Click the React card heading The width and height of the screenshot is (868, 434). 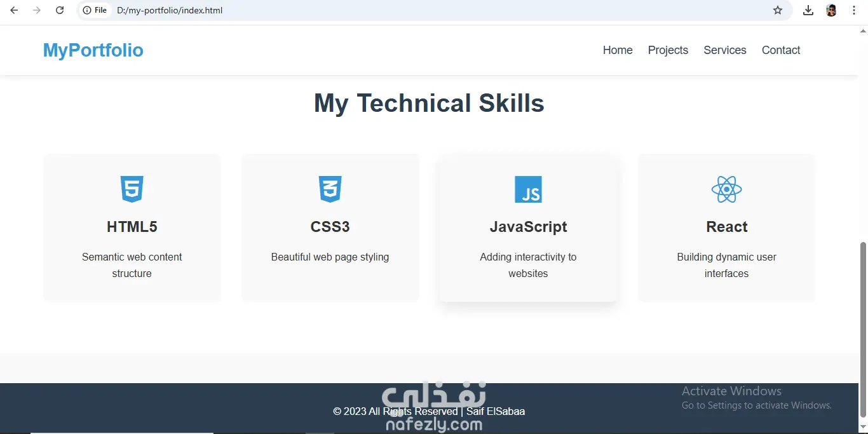(727, 227)
